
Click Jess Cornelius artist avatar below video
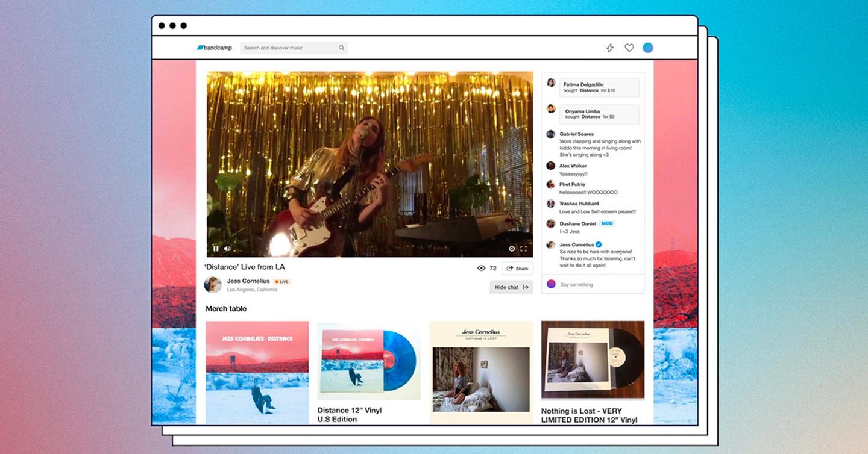click(x=213, y=284)
